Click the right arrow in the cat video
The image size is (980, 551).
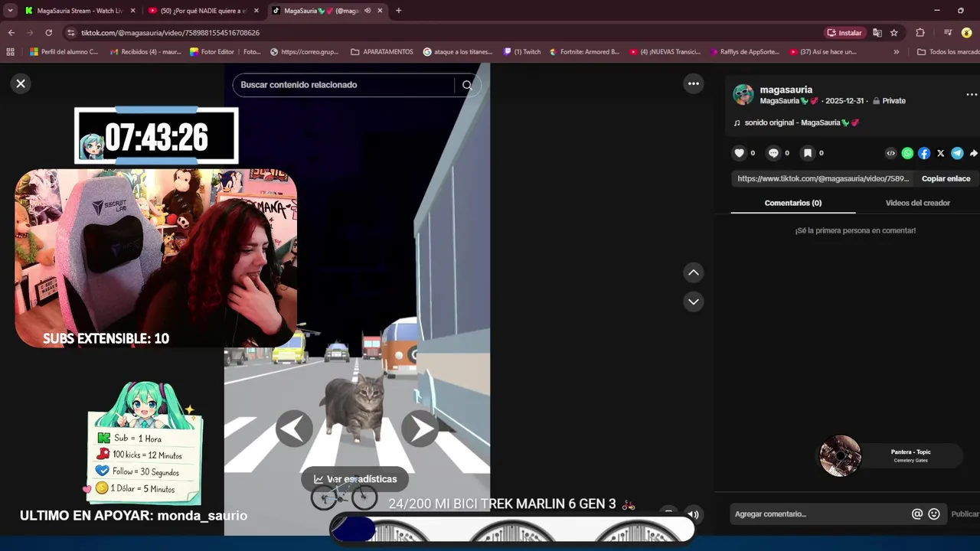pyautogui.click(x=420, y=429)
